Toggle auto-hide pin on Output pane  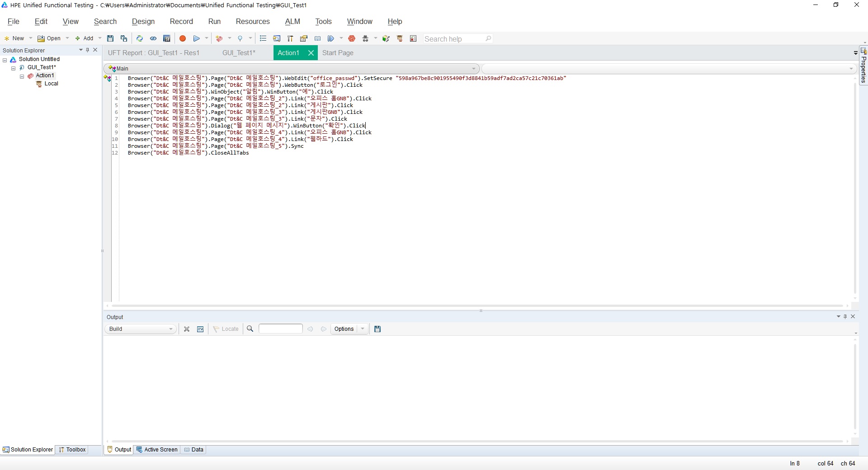coord(845,316)
